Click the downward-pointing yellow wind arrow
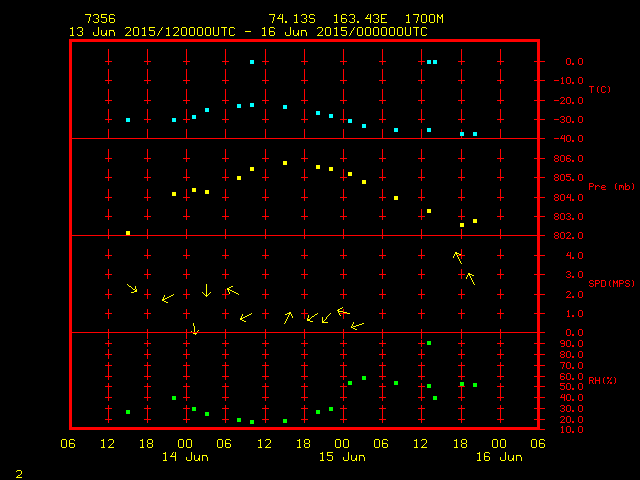The height and width of the screenshot is (480, 640). pyautogui.click(x=206, y=291)
